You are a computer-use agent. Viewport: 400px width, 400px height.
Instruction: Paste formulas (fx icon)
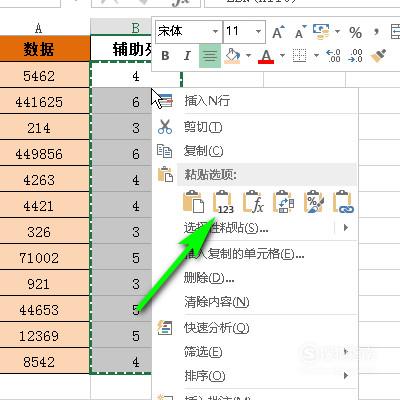(253, 202)
